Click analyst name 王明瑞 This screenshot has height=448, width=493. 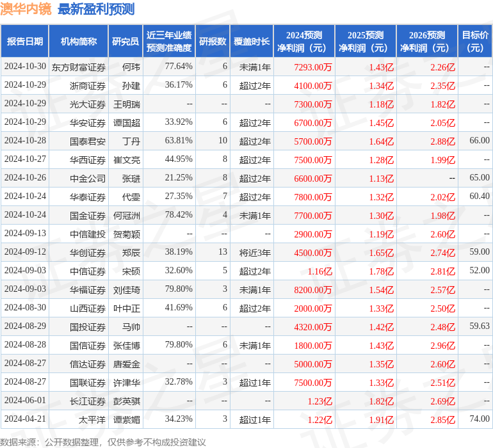pos(127,104)
